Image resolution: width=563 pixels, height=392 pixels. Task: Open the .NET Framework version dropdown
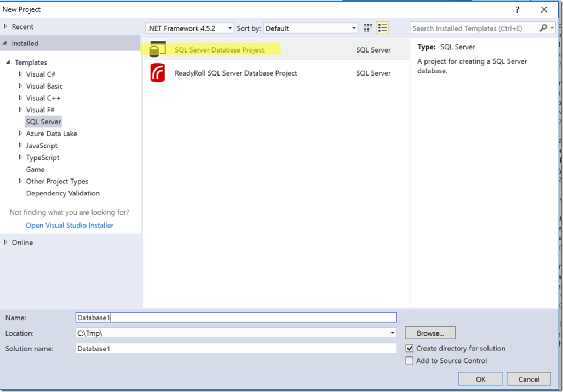[x=189, y=28]
